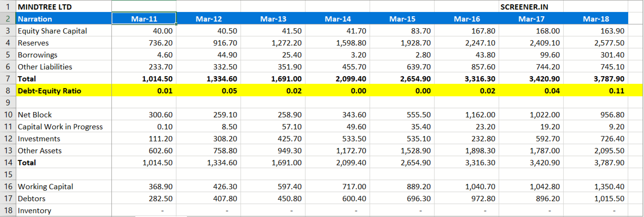Click Debtors value 1,015.50

(609, 198)
